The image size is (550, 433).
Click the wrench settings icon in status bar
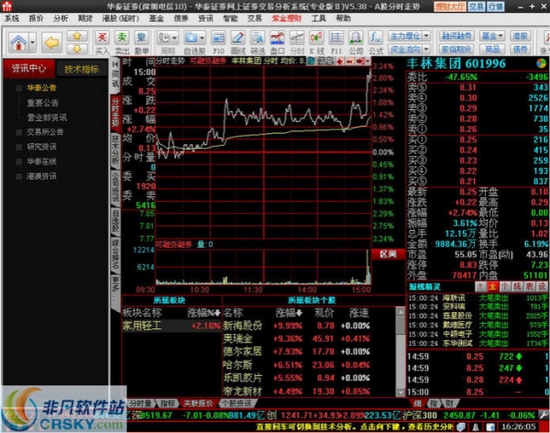point(544,415)
